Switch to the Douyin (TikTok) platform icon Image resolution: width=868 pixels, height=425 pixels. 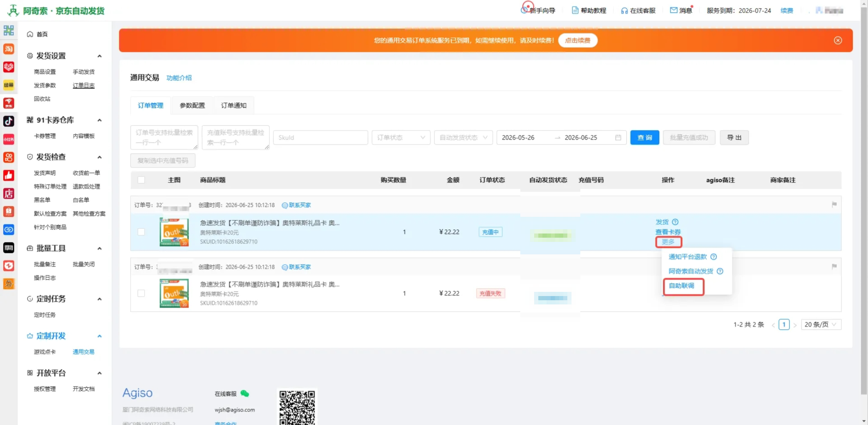pos(9,121)
